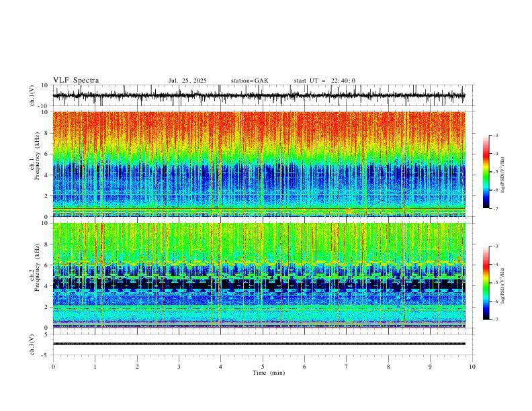Click time axis tick label "8"
The height and width of the screenshot is (411, 532).
(388, 367)
